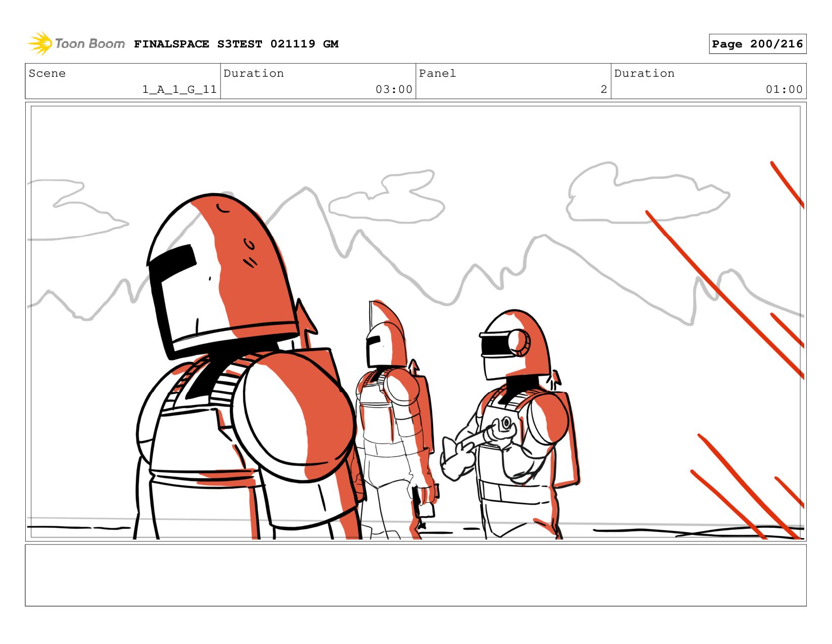Click the Toon Boom logo
The width and height of the screenshot is (832, 644).
pos(76,43)
